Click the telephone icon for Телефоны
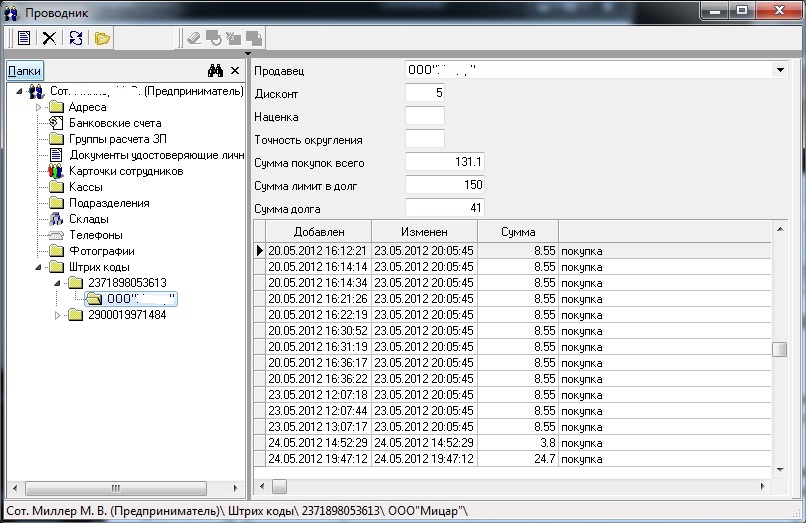 click(56, 235)
